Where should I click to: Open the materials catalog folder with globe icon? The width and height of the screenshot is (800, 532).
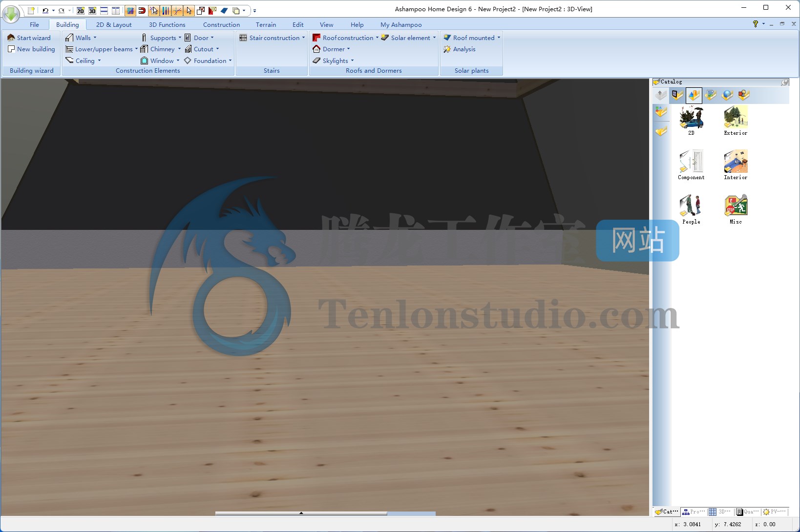tap(727, 95)
